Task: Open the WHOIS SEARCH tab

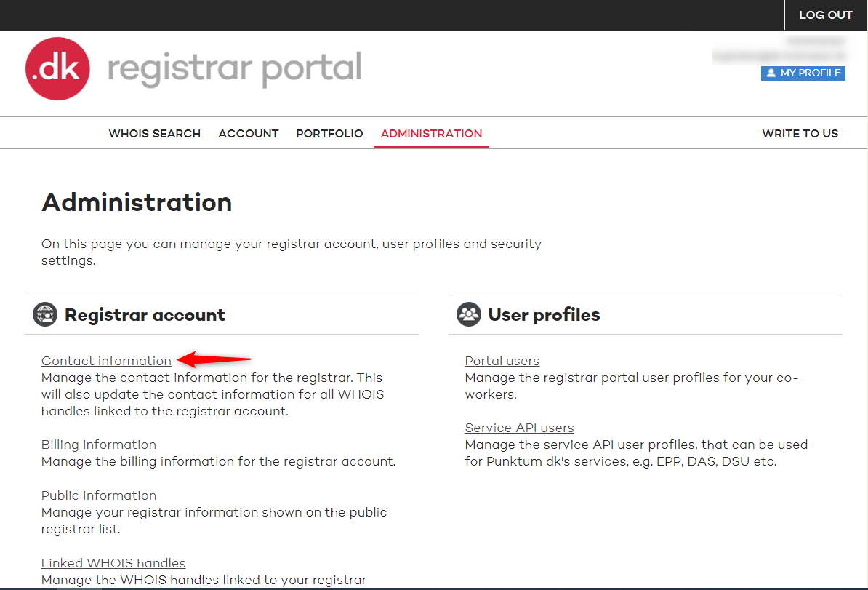Action: (x=154, y=133)
